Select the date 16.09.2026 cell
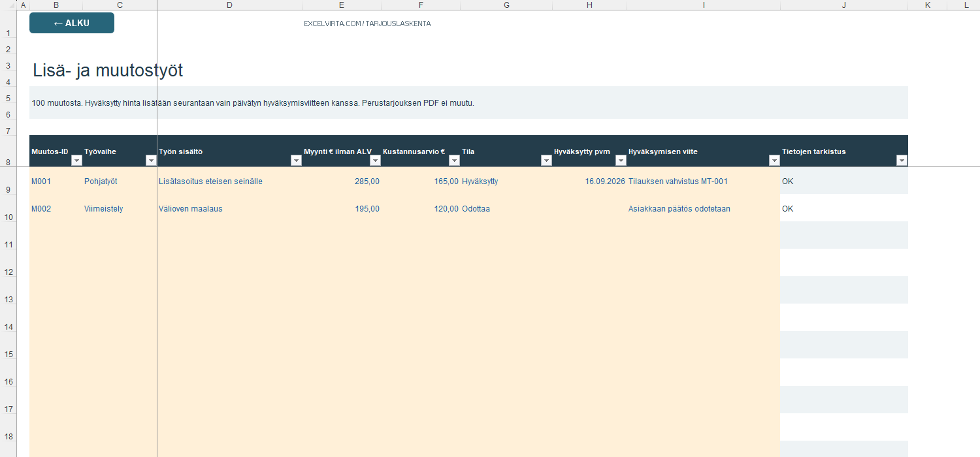Image resolution: width=980 pixels, height=457 pixels. click(x=590, y=181)
